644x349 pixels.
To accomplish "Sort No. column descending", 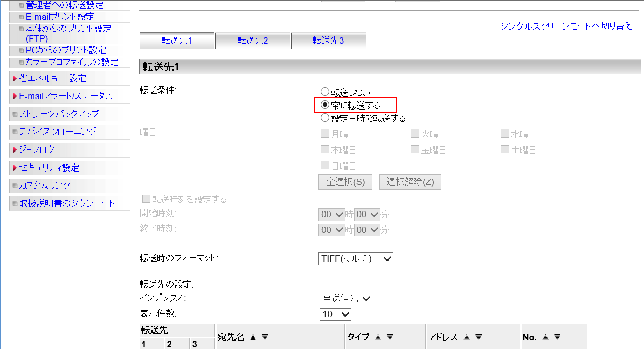I will pos(557,337).
